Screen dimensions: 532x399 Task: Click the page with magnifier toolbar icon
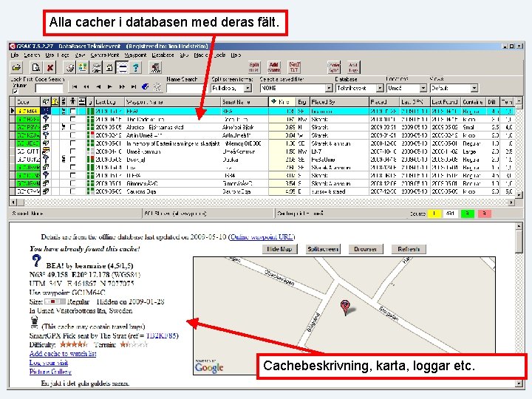click(x=35, y=67)
